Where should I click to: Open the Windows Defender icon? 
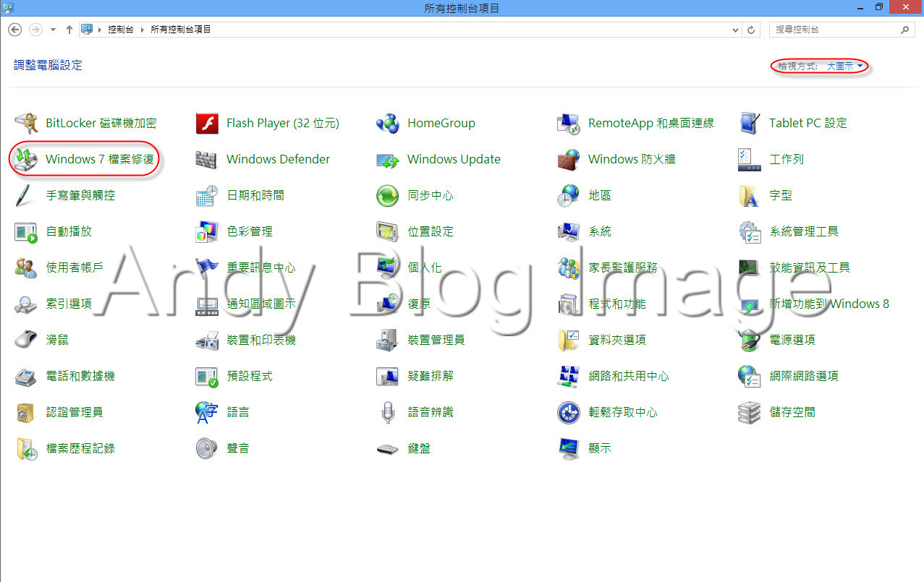[207, 159]
